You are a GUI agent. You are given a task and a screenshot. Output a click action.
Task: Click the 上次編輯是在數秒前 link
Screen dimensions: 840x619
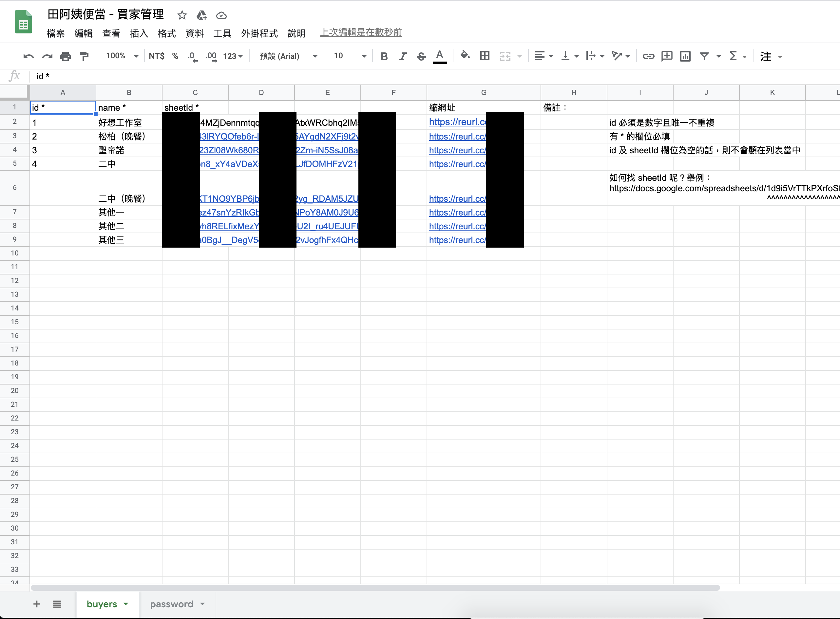[x=361, y=33]
